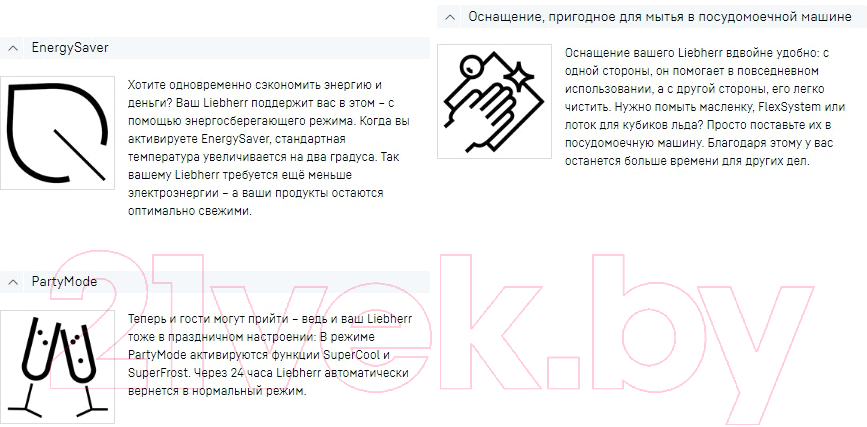This screenshot has width=867, height=427.
Task: Collapse the dishwasher-safe equipment section chevron
Action: [450, 17]
